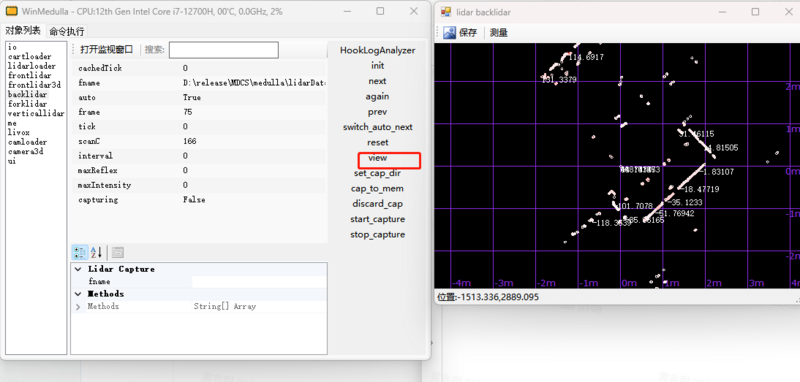The width and height of the screenshot is (800, 382).
Task: Click the cachedTick row
Action: (198, 68)
